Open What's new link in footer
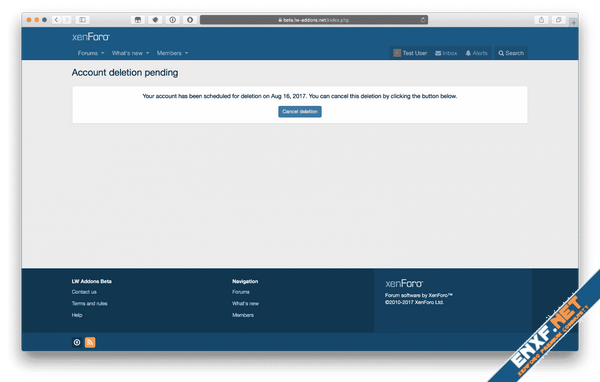Screen dimensions: 600x382 [245, 304]
